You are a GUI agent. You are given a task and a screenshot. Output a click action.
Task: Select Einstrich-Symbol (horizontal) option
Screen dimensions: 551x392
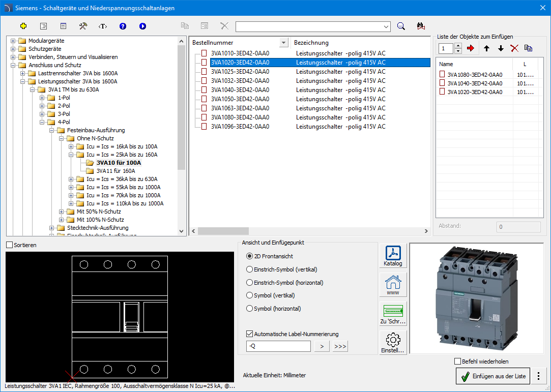tap(249, 282)
